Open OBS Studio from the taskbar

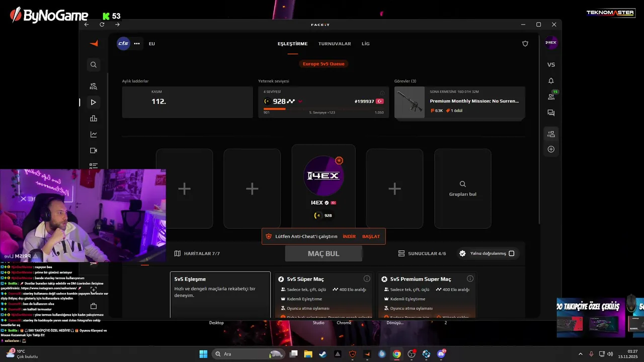[x=412, y=354]
